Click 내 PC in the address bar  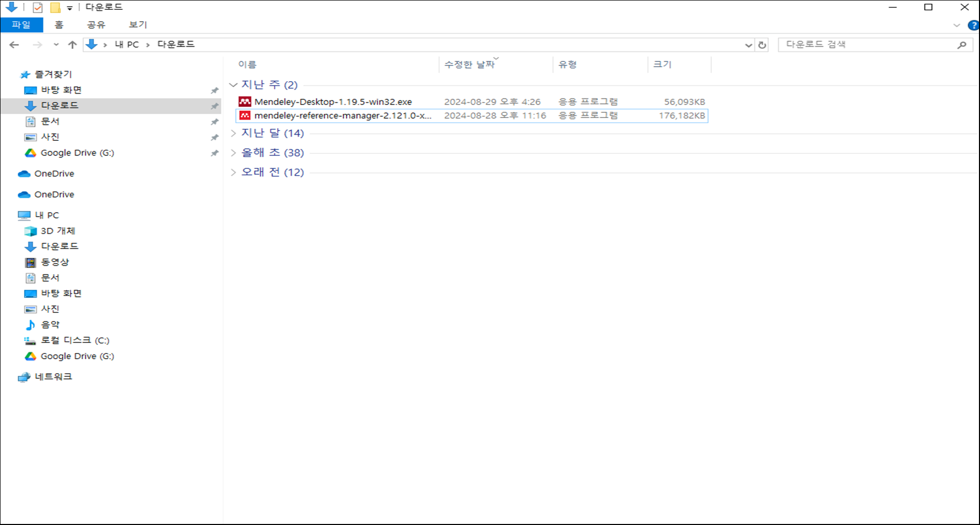click(127, 45)
